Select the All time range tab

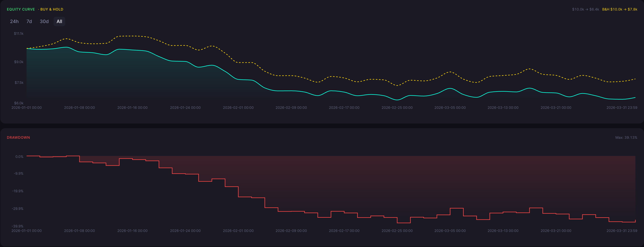pyautogui.click(x=59, y=21)
